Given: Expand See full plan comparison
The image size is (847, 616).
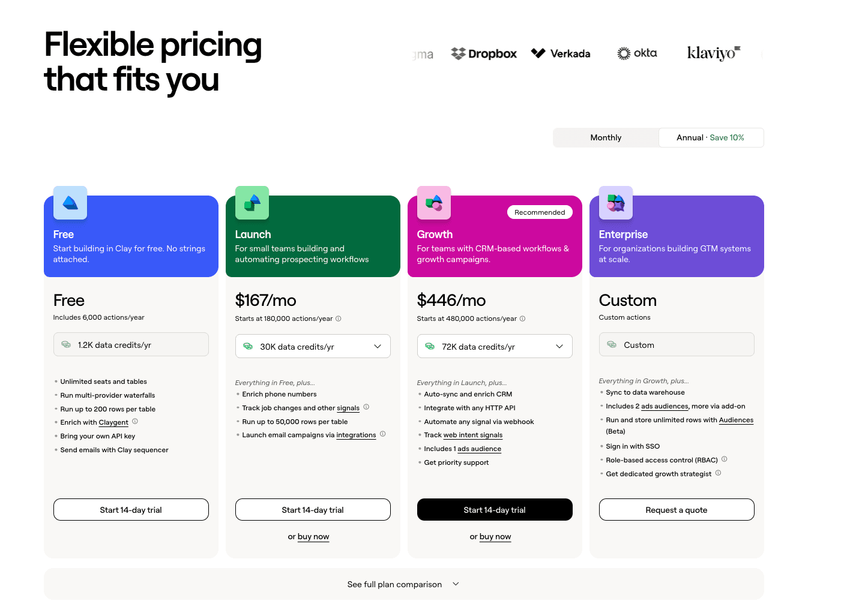Looking at the screenshot, I should pyautogui.click(x=403, y=584).
